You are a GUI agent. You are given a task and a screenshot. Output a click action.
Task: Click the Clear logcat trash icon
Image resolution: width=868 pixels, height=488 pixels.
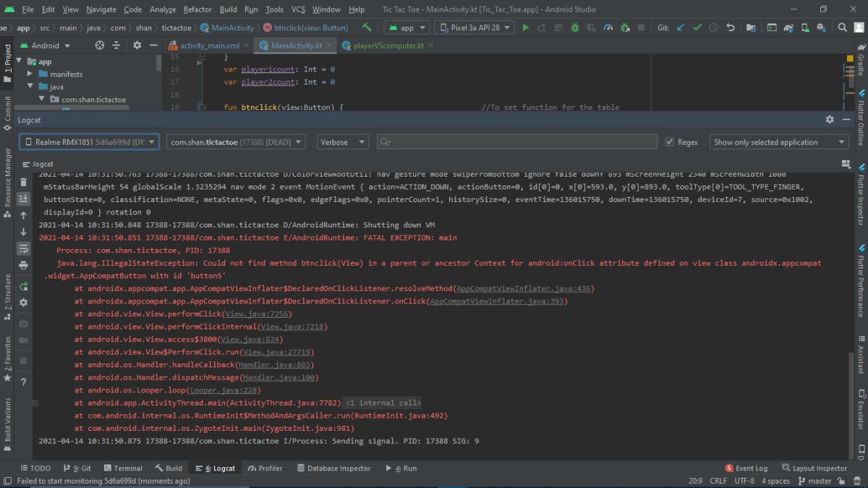pos(23,182)
